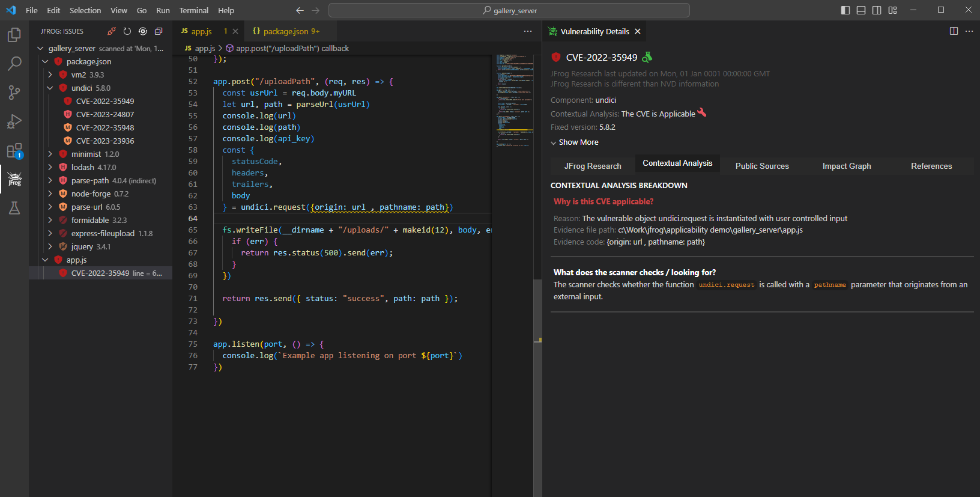The width and height of the screenshot is (980, 497).
Task: Select express-fileupload 1.1.8 dependency
Action: (x=101, y=233)
